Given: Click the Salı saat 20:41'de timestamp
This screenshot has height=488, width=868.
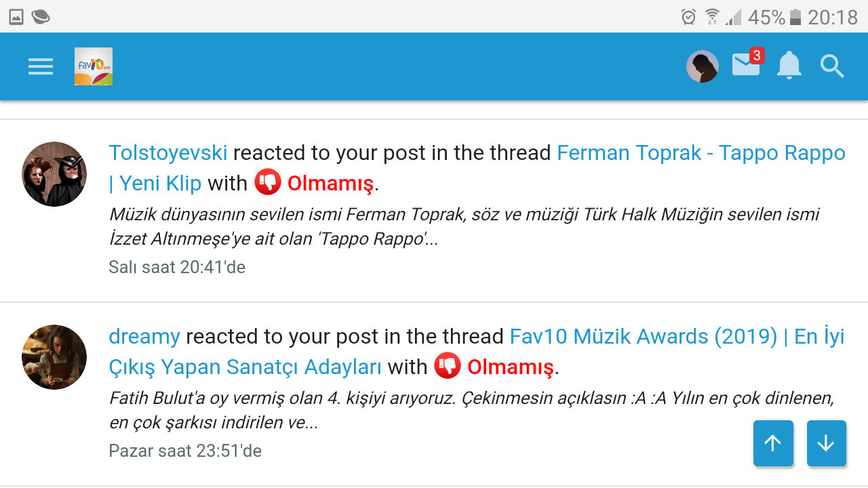Looking at the screenshot, I should click(x=177, y=267).
